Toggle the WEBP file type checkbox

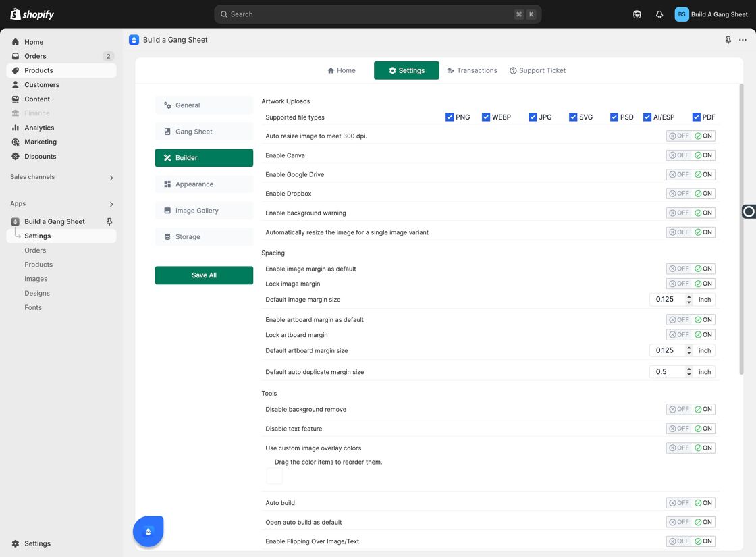click(x=485, y=117)
